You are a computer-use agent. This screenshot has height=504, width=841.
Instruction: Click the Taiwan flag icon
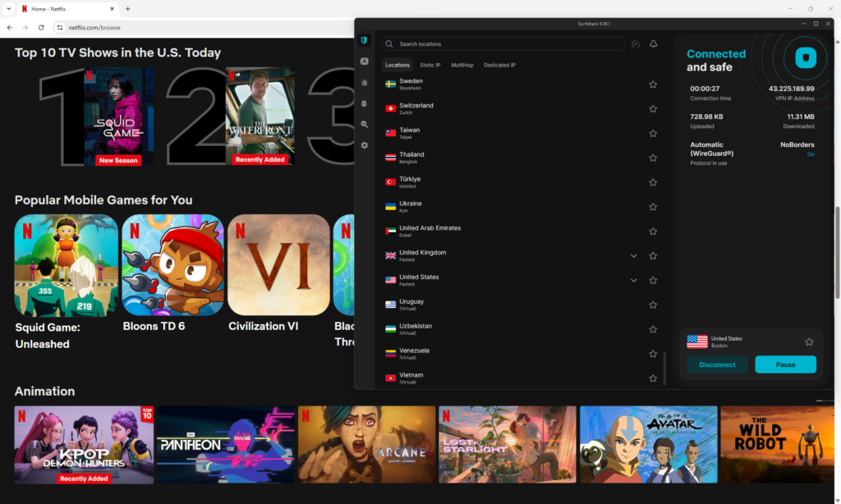click(x=390, y=134)
